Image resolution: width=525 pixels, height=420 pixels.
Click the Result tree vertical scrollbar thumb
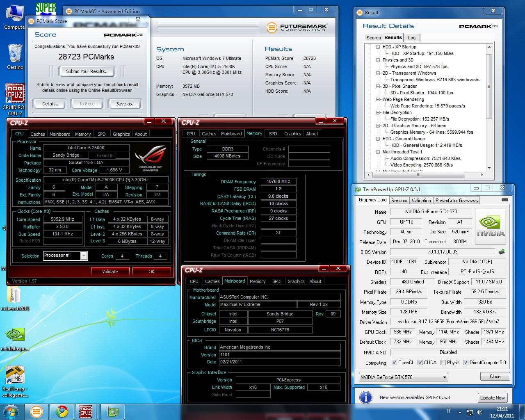[489, 87]
